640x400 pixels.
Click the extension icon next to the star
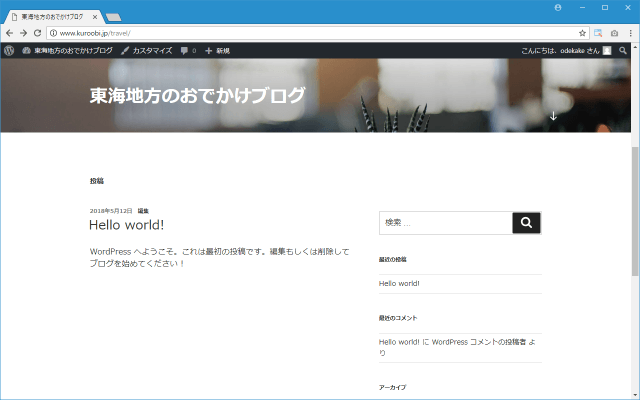(598, 33)
